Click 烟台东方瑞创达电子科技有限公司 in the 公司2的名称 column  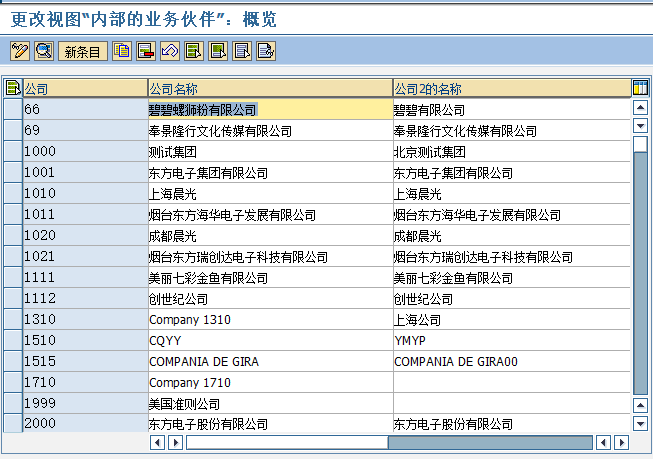[x=512, y=257]
